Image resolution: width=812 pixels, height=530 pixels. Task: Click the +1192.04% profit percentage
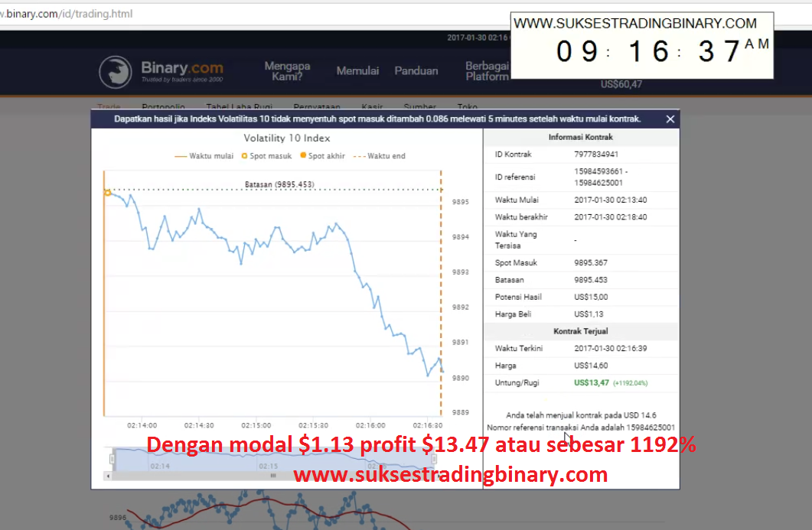(630, 383)
